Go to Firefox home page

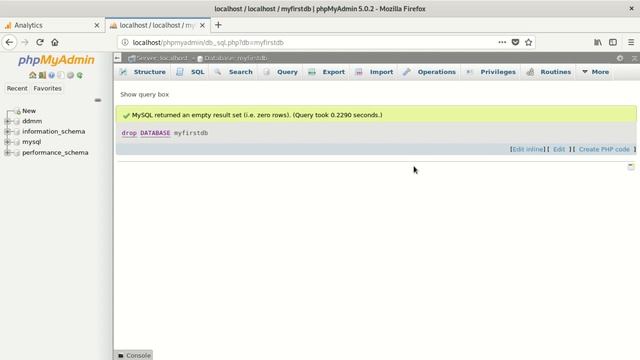tap(55, 42)
